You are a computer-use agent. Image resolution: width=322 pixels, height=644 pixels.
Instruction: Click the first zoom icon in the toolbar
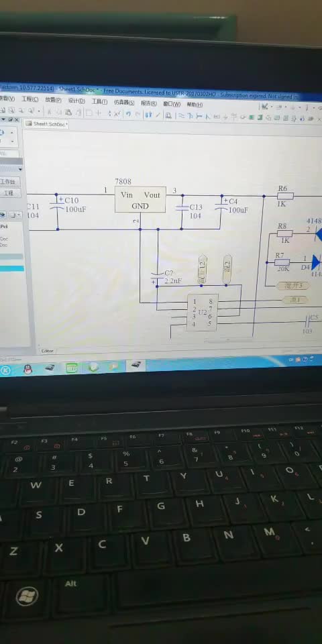coord(3,110)
